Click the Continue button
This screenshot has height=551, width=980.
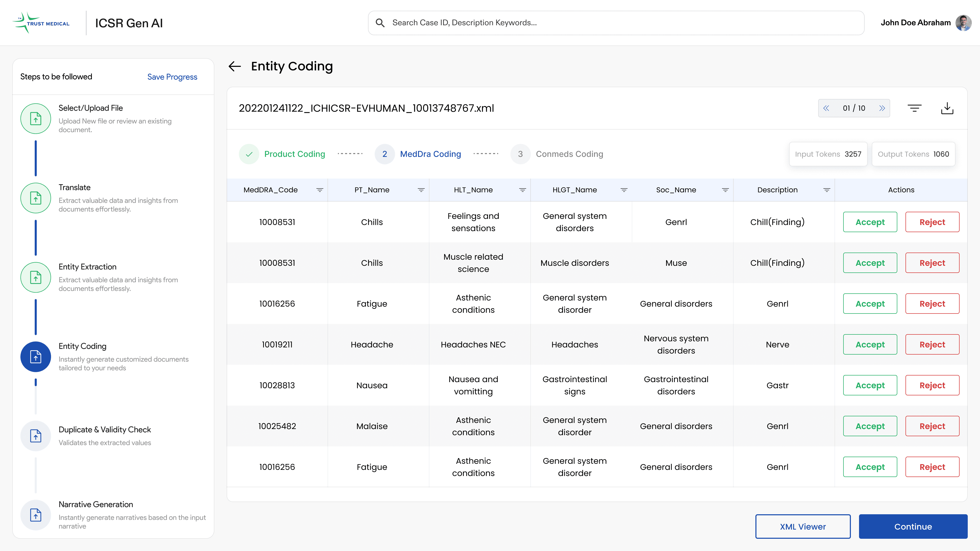click(913, 527)
